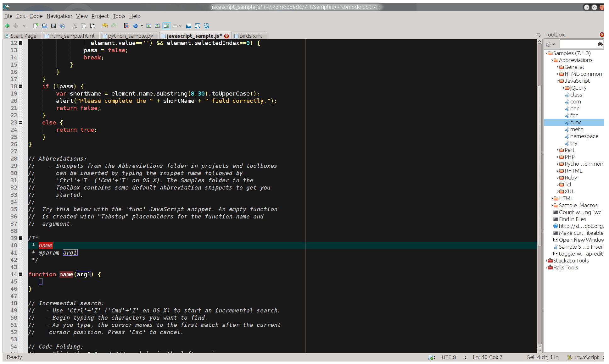Open the Edit menu
The image size is (609, 364).
coord(21,16)
